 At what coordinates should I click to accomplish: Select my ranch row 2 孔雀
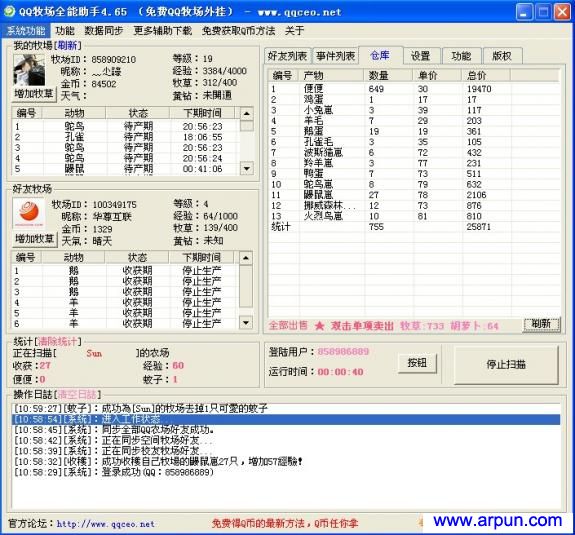(x=126, y=137)
